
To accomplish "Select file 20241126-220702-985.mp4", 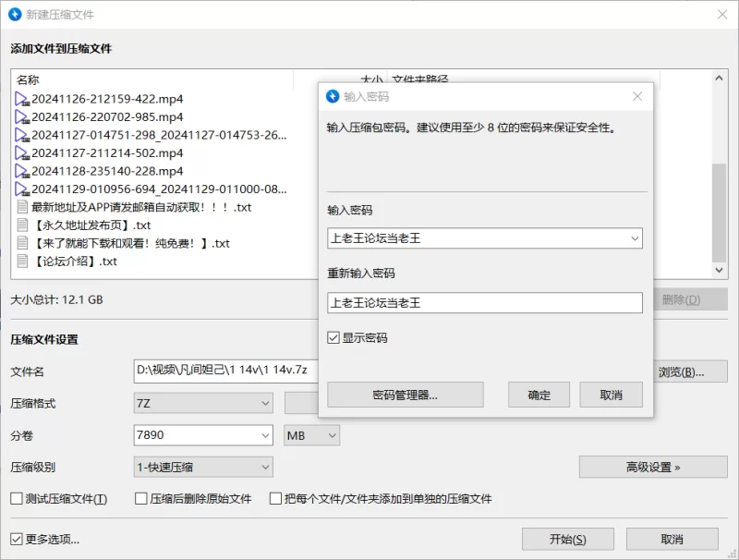I will tap(107, 117).
